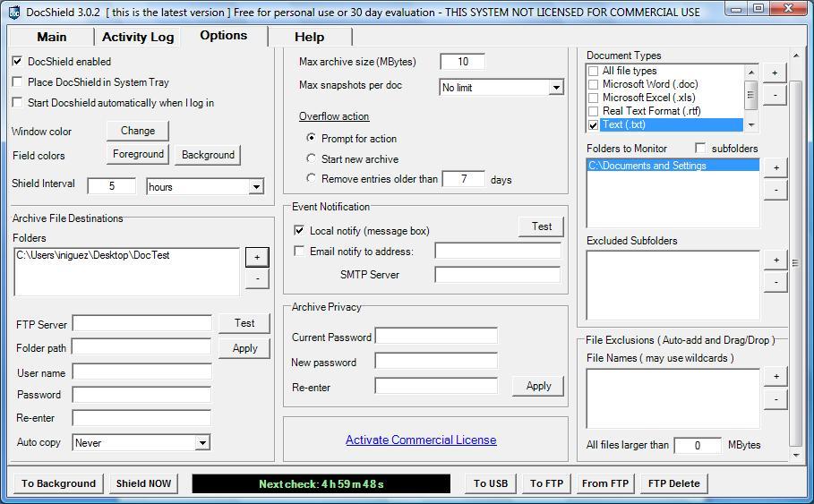Click the overflow days value field
The width and height of the screenshot is (814, 504).
point(464,179)
